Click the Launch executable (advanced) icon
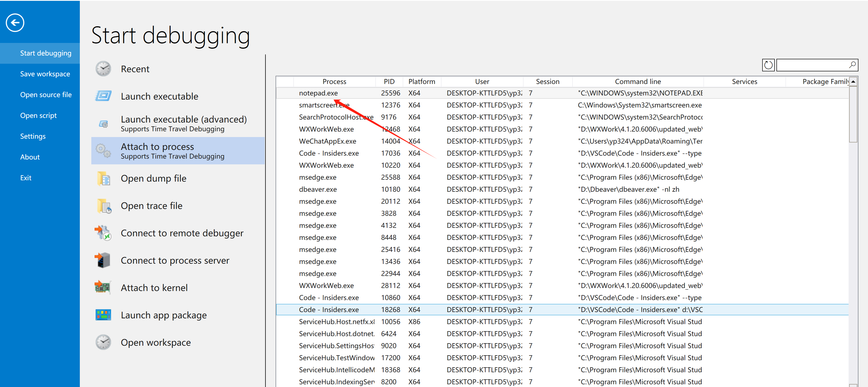This screenshot has height=387, width=868. (x=103, y=124)
